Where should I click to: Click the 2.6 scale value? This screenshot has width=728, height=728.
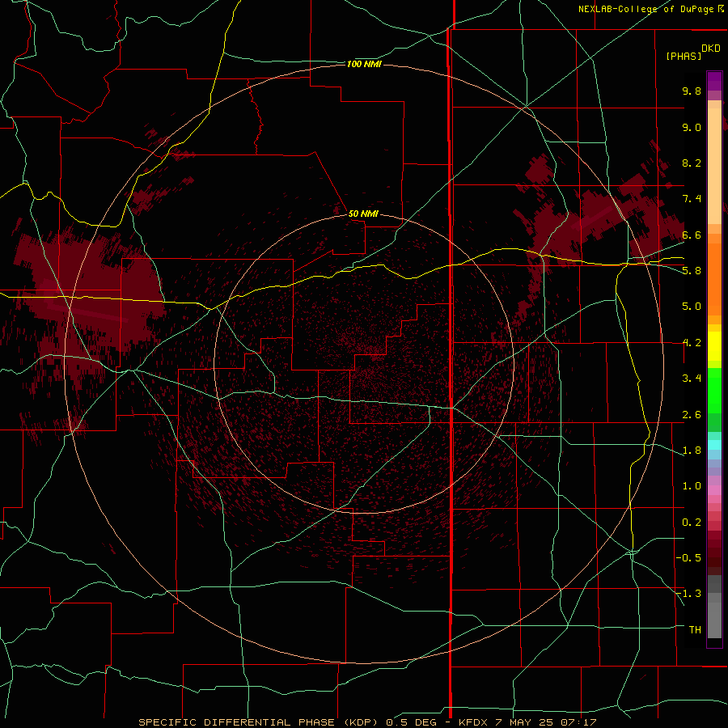point(692,415)
